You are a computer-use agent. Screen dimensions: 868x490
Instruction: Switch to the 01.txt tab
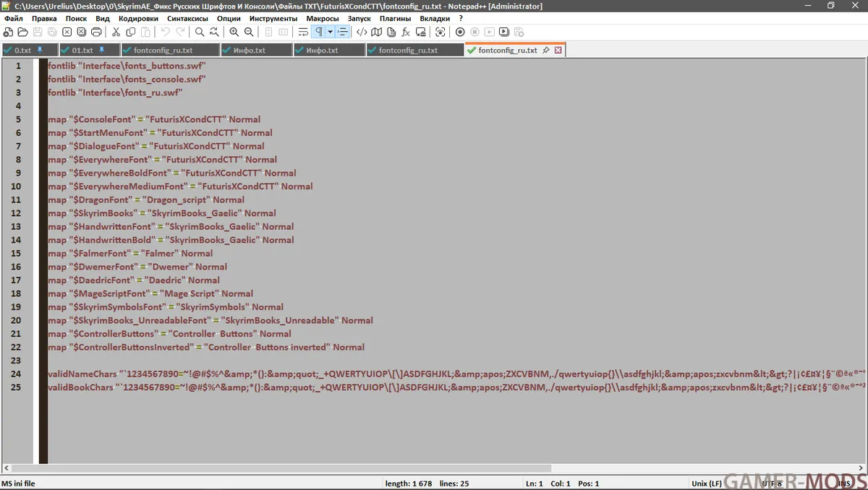coord(82,51)
